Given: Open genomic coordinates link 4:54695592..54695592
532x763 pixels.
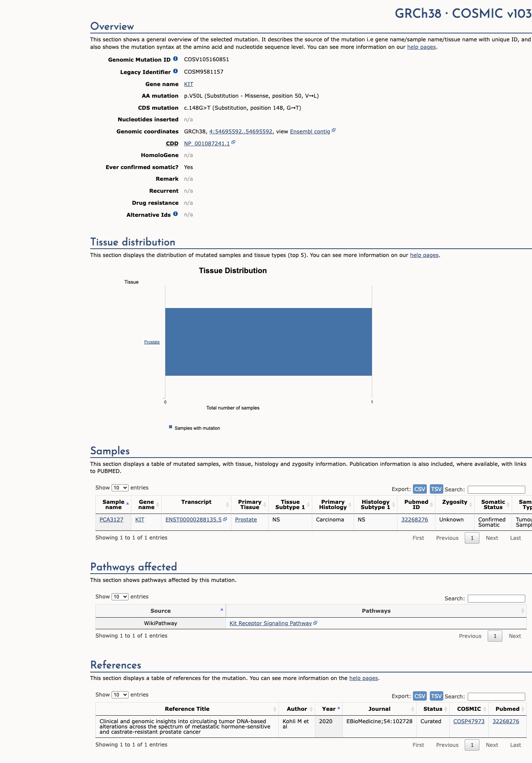Looking at the screenshot, I should (x=241, y=131).
